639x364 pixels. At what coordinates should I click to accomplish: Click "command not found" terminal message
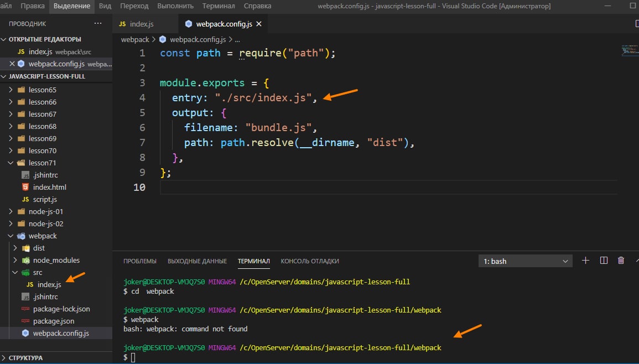[x=214, y=329]
